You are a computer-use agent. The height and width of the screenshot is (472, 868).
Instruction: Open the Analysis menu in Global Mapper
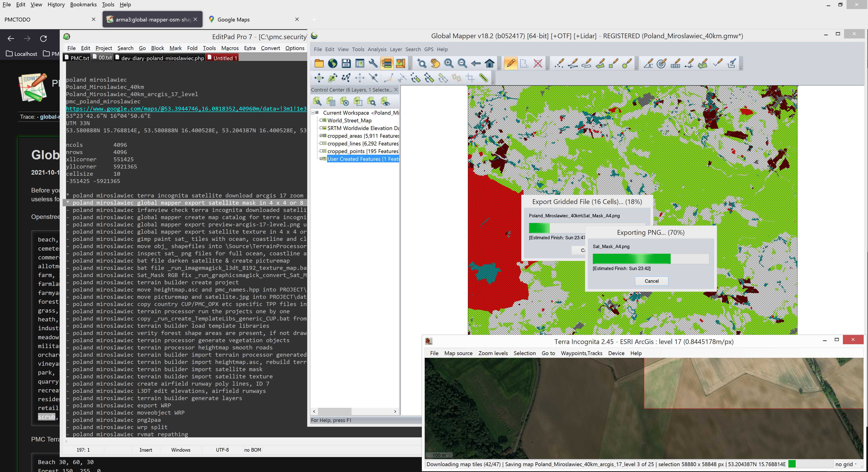pyautogui.click(x=377, y=49)
